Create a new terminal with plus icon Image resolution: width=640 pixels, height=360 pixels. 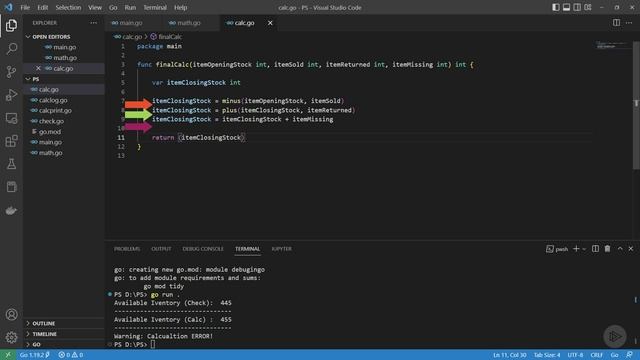[576, 249]
